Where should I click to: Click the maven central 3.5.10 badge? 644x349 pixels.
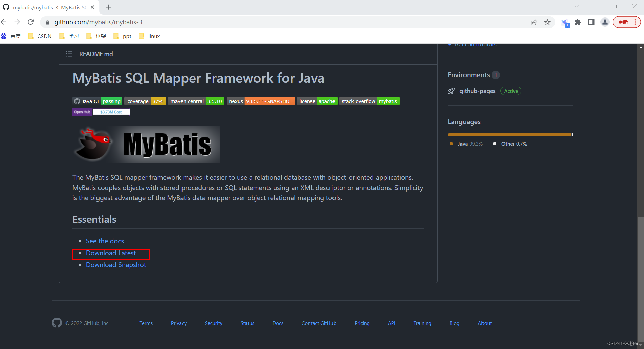click(x=196, y=101)
